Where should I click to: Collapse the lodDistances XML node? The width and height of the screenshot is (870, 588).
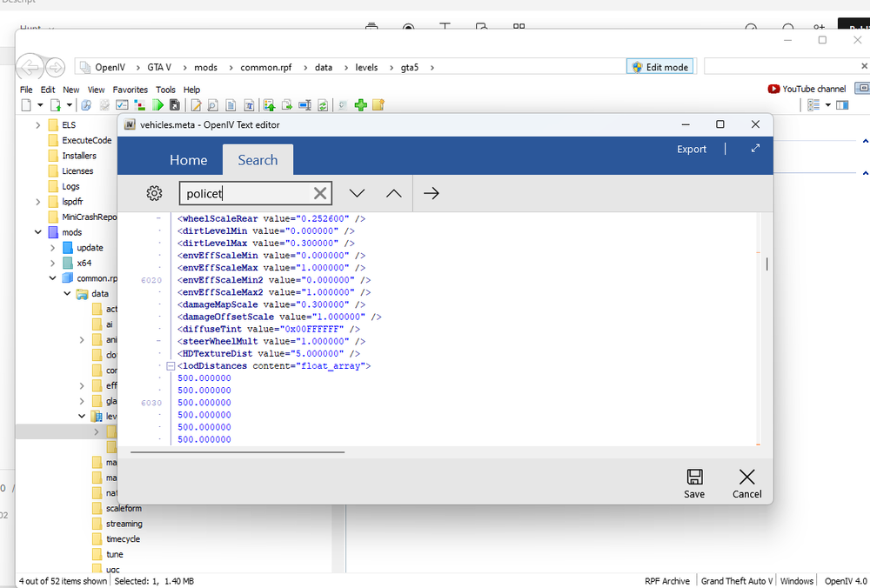point(171,365)
